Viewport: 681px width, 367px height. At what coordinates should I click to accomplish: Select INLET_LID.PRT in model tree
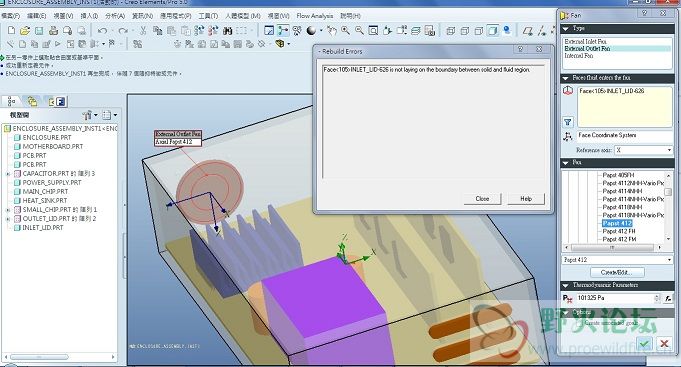43,228
